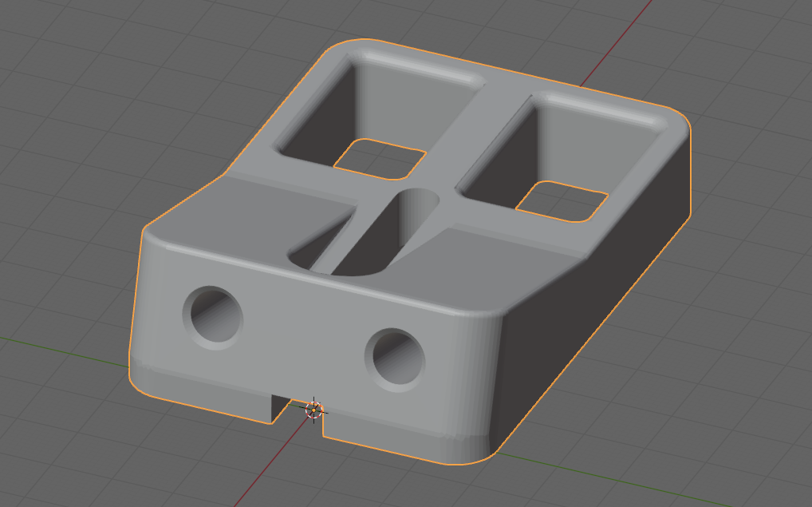Click the rectangular notch at bottom front edge
The image size is (812, 507).
pyautogui.click(x=296, y=416)
